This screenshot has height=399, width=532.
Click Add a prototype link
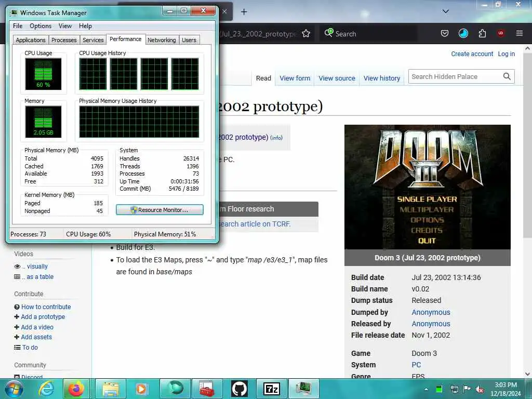pos(43,316)
